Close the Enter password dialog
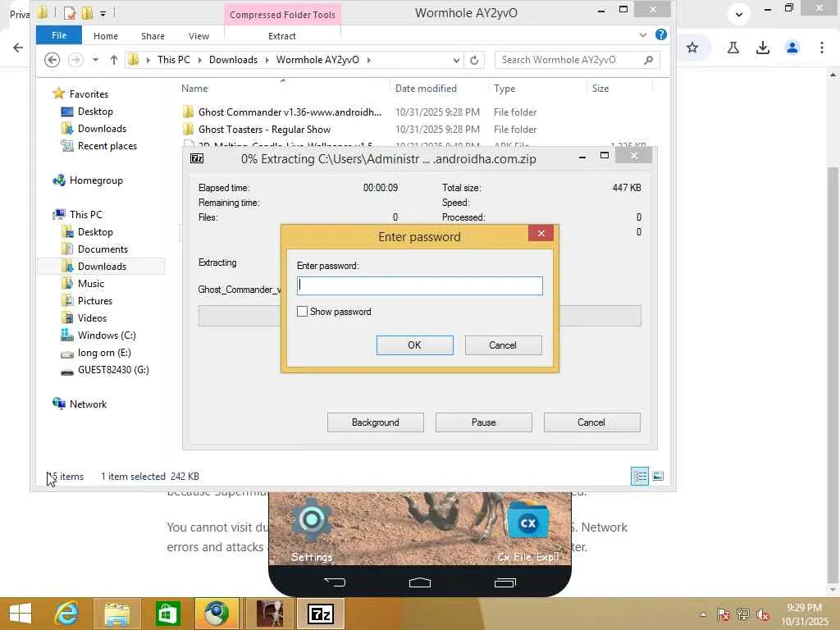The image size is (840, 630). pyautogui.click(x=541, y=233)
